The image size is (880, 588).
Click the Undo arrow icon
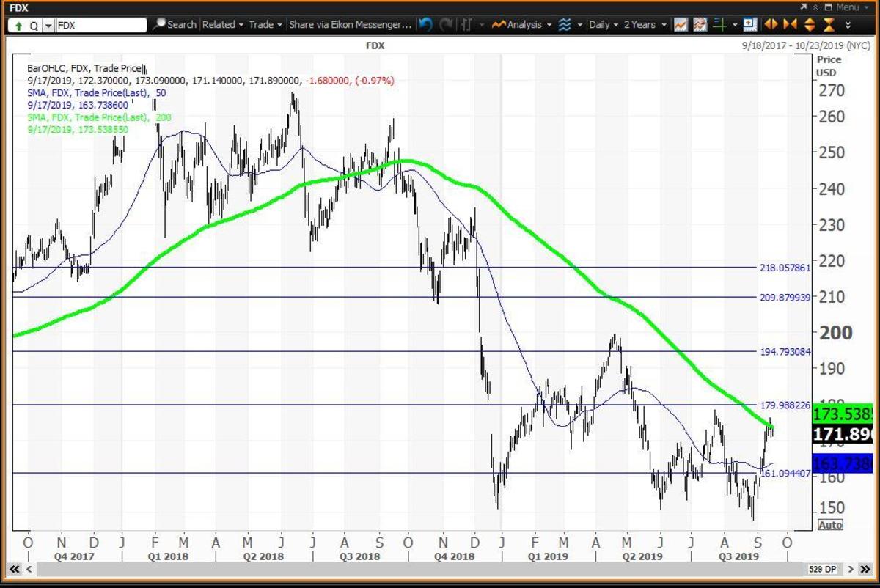pyautogui.click(x=425, y=24)
